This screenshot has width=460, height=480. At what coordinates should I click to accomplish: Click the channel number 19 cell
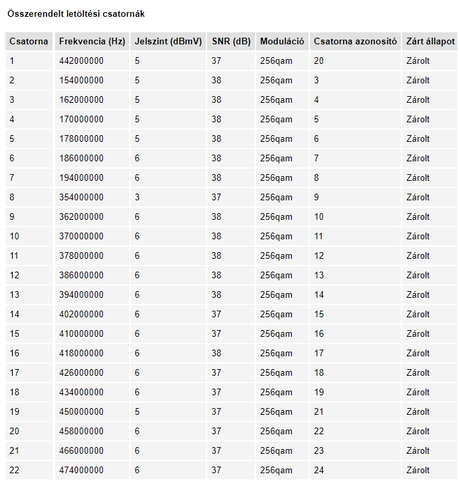coord(29,412)
